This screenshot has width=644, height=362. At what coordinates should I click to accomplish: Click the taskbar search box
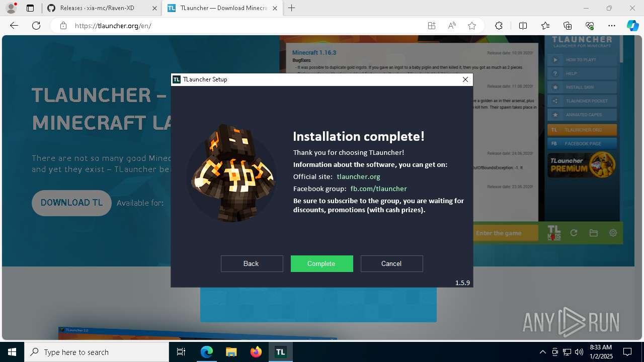point(97,352)
